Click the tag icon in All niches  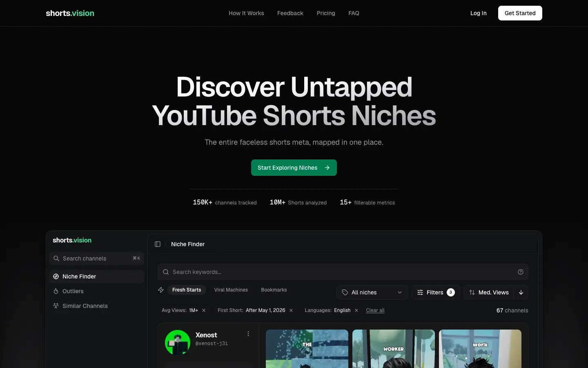tap(345, 292)
